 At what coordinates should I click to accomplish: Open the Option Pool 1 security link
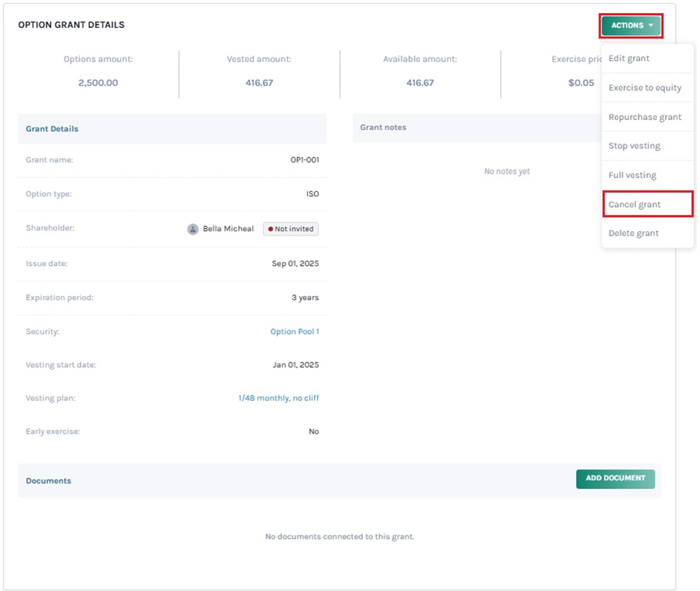pos(294,332)
